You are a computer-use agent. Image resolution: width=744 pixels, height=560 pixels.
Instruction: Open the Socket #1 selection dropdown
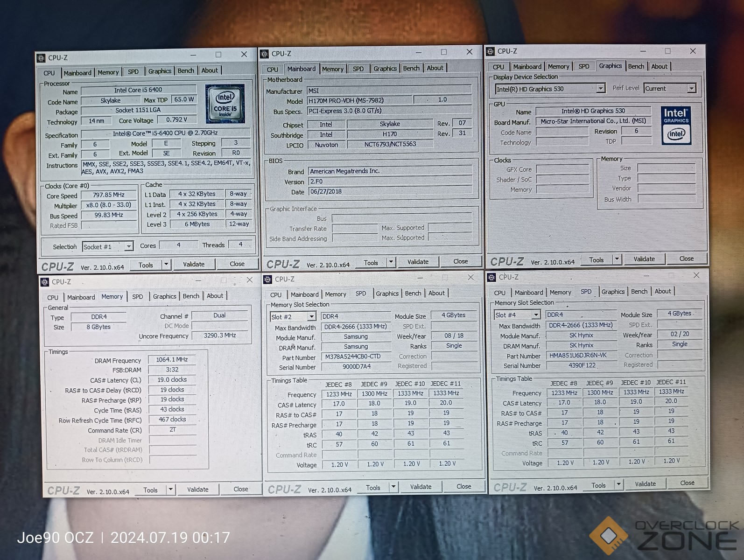129,246
